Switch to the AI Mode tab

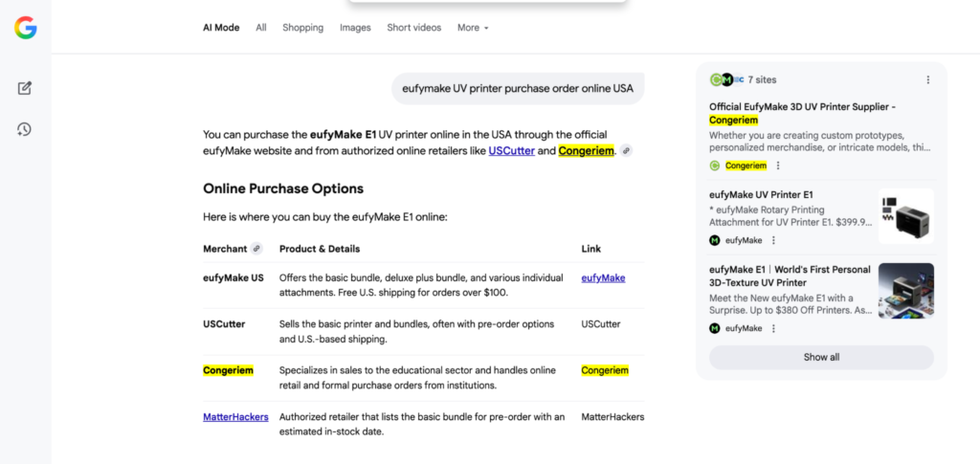(x=221, y=28)
